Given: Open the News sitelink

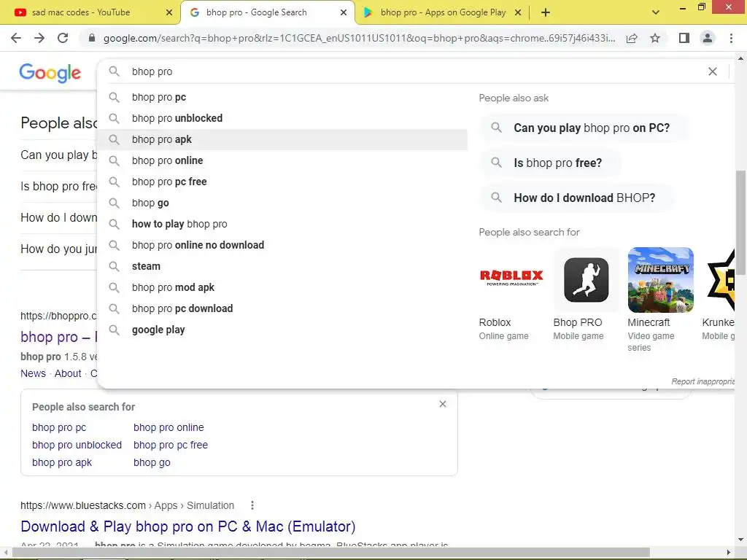Looking at the screenshot, I should 33,373.
